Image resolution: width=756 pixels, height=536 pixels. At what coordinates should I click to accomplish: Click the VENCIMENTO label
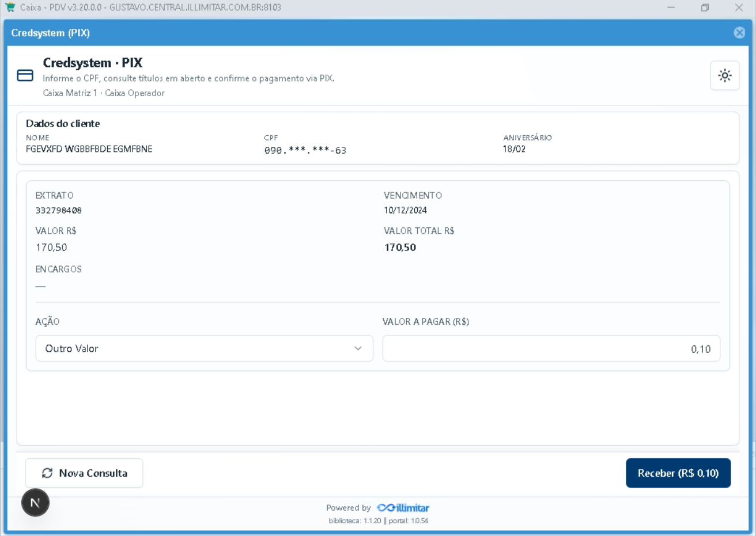[413, 196]
